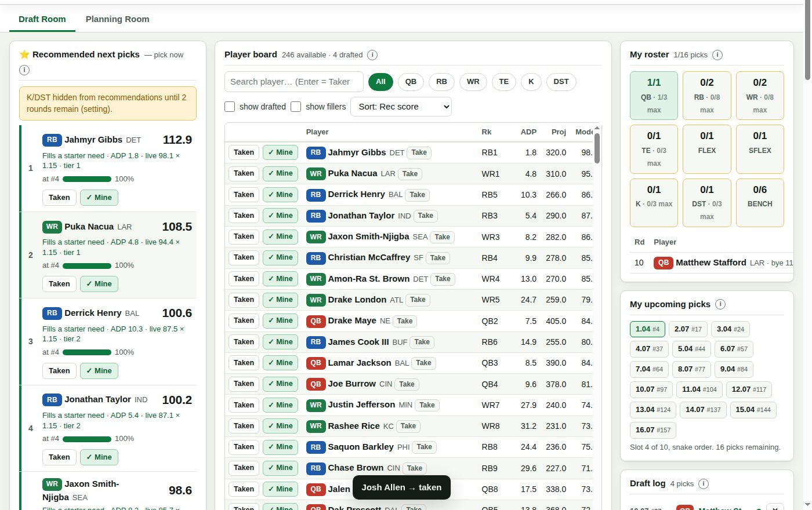Filter board by RB position

coord(441,82)
